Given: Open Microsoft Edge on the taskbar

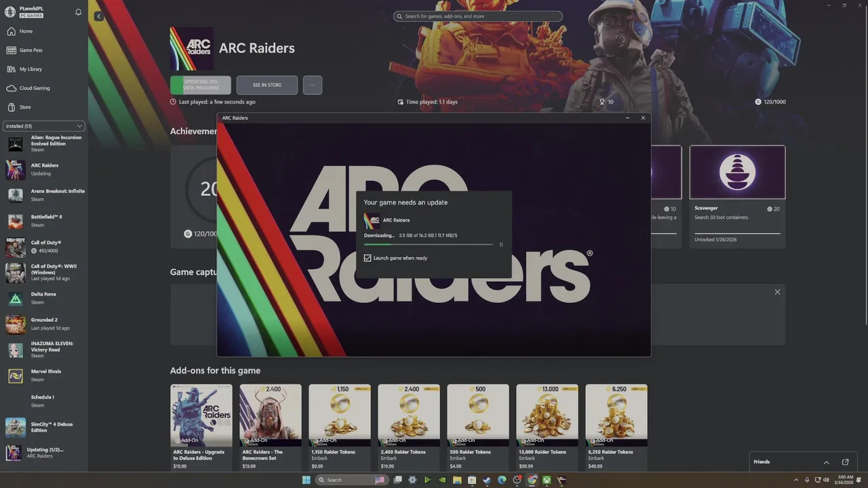Looking at the screenshot, I should click(502, 480).
